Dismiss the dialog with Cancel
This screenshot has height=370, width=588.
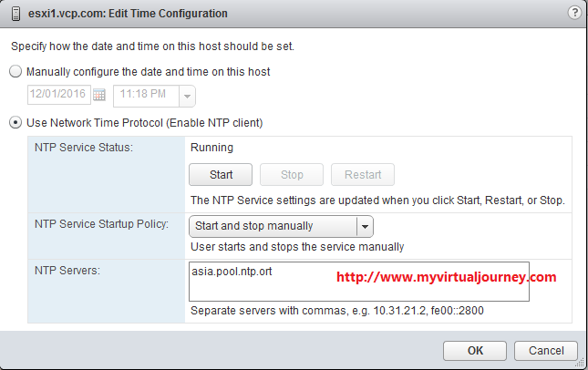click(546, 351)
